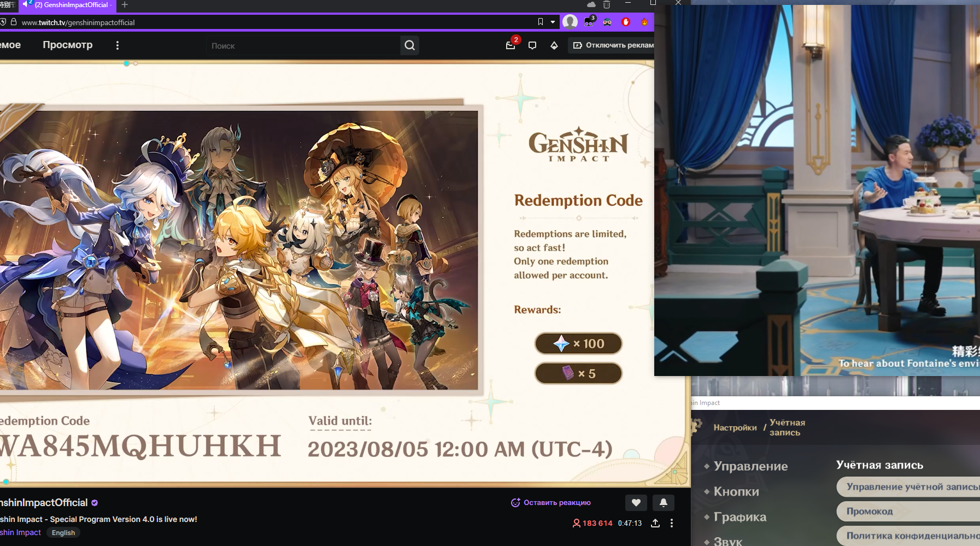Click the English language tag
The image size is (980, 546).
coord(63,533)
